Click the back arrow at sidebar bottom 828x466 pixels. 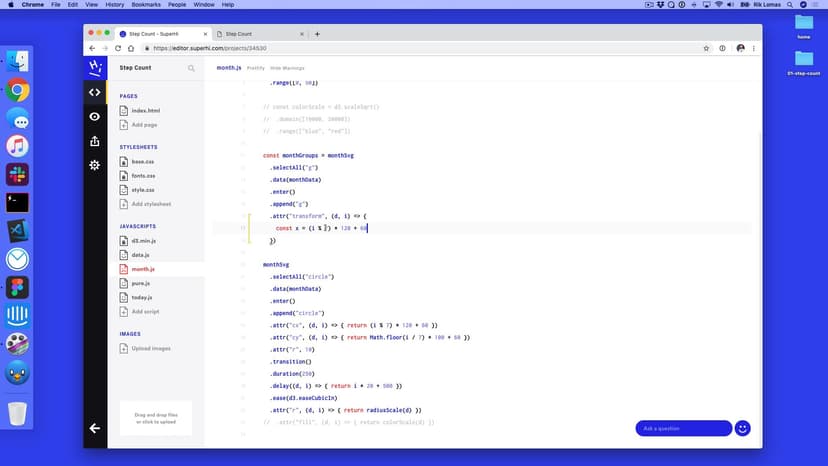click(95, 428)
